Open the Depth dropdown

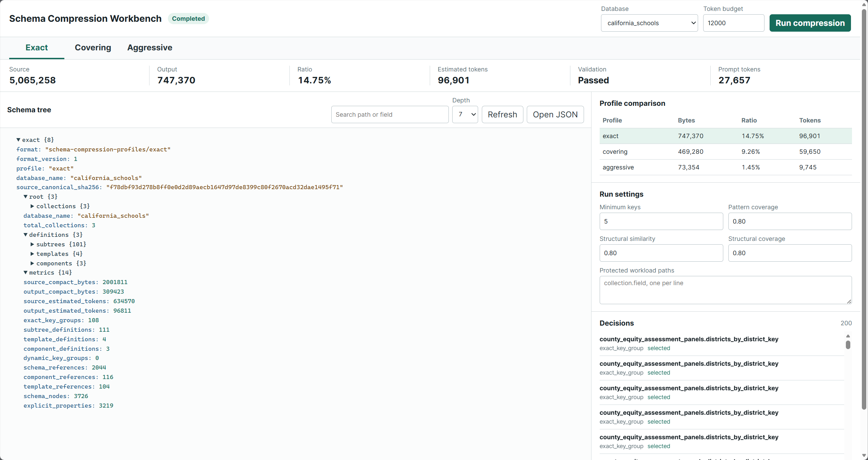[x=465, y=115]
